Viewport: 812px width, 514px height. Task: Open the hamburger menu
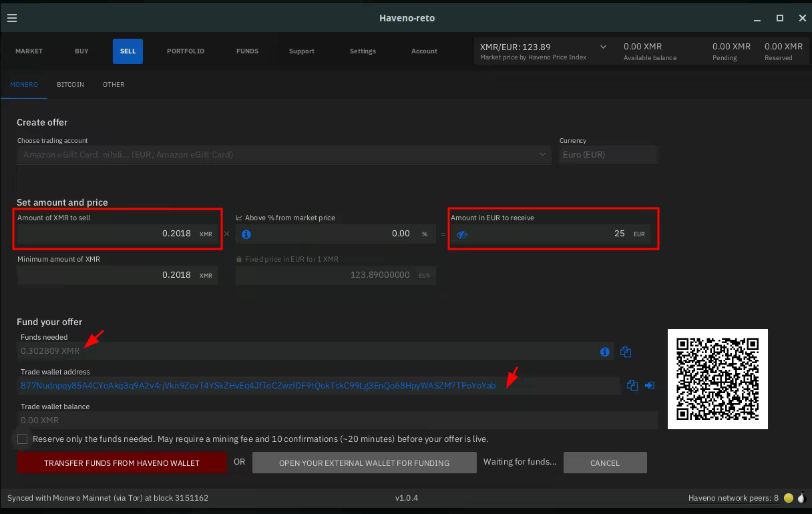pyautogui.click(x=12, y=18)
